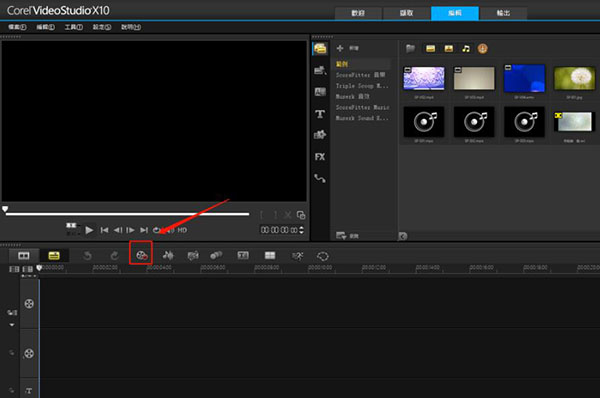Toggle HD preview mode
600x398 pixels.
click(182, 230)
